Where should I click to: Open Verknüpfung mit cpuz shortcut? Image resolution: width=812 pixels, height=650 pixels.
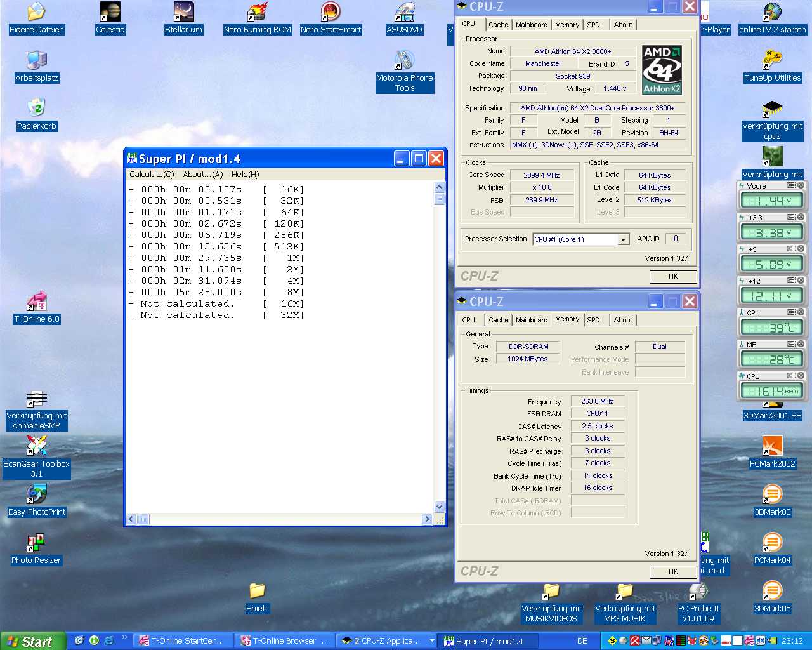coord(772,120)
